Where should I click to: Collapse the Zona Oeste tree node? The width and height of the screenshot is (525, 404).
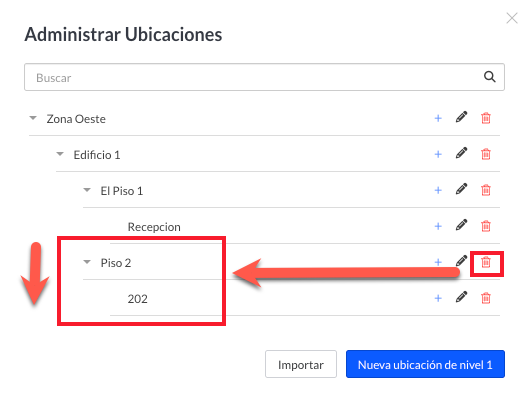(x=33, y=118)
